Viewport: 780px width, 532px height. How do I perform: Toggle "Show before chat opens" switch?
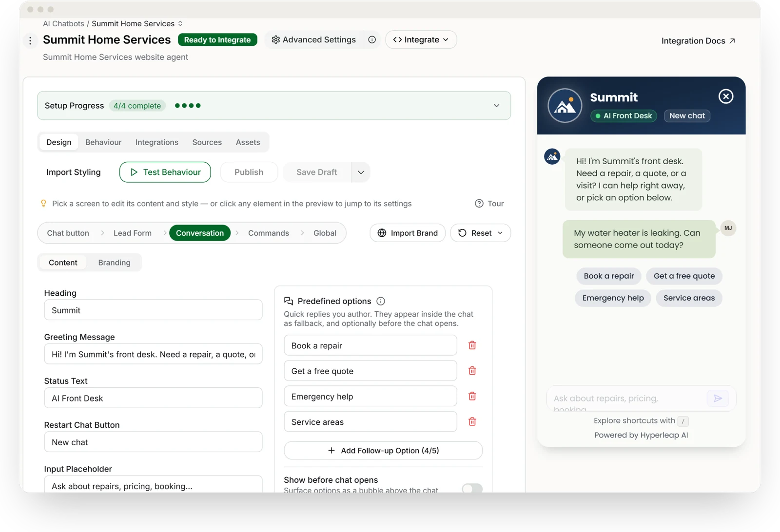tap(472, 489)
